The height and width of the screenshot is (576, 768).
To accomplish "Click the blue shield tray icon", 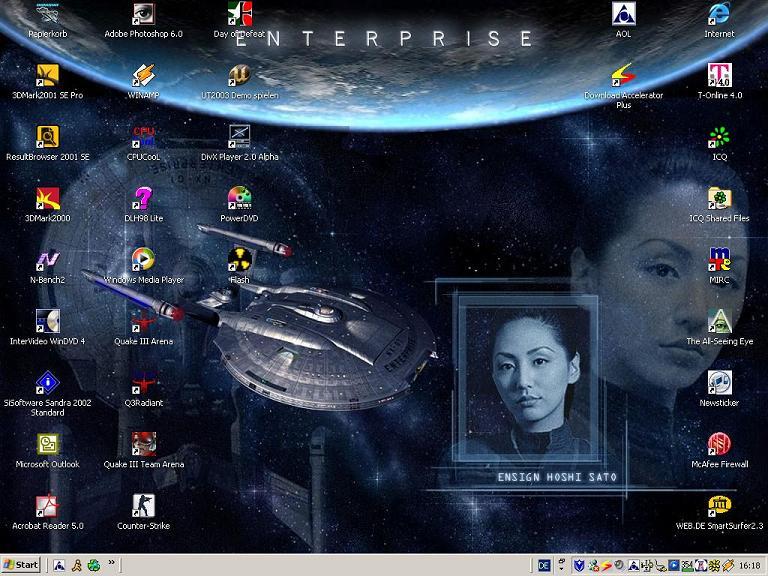I will tap(579, 566).
